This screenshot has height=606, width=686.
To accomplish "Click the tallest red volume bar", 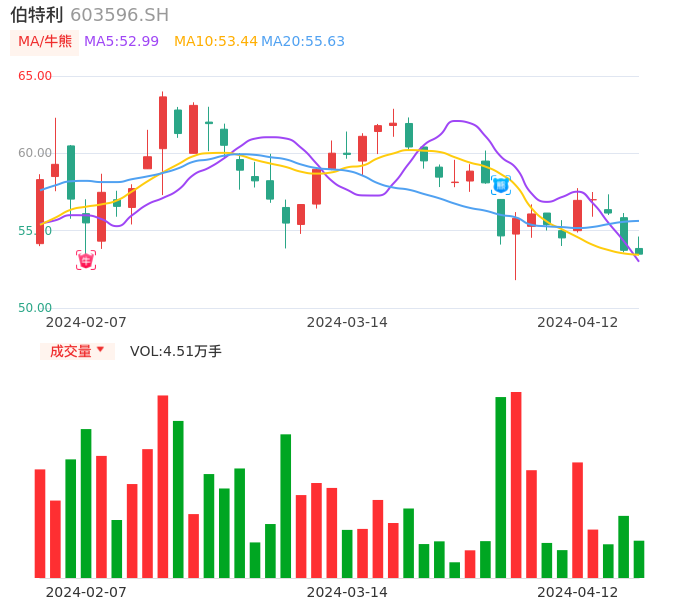I will click(516, 484).
